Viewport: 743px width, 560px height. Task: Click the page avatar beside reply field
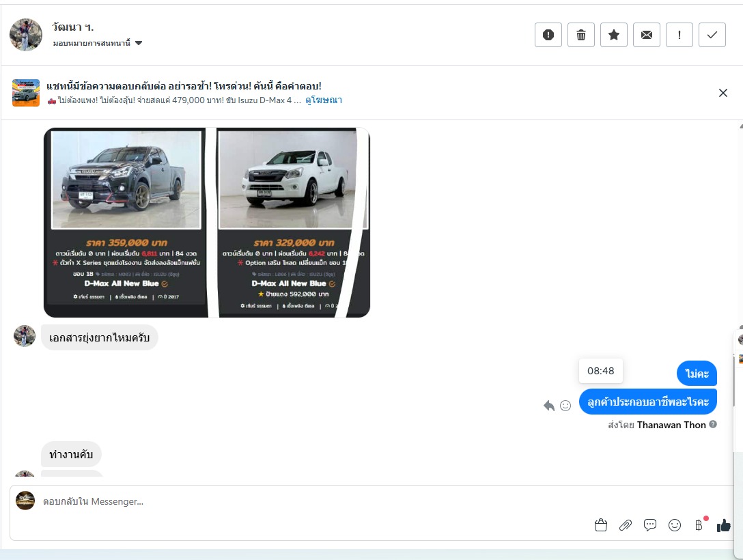click(x=25, y=501)
